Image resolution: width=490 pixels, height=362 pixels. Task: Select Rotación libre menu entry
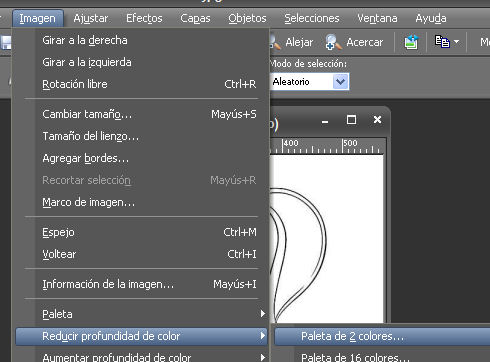tap(142, 84)
